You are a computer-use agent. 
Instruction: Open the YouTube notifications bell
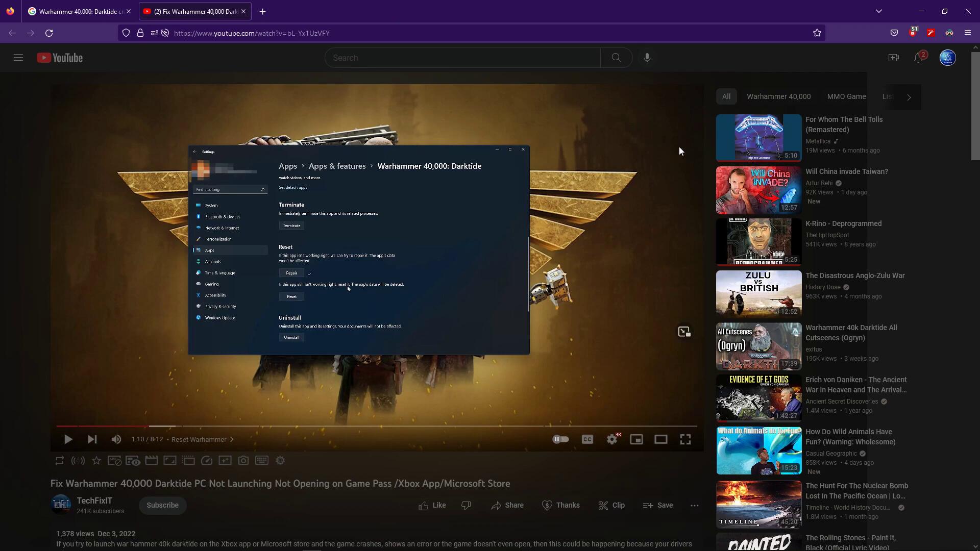(918, 58)
